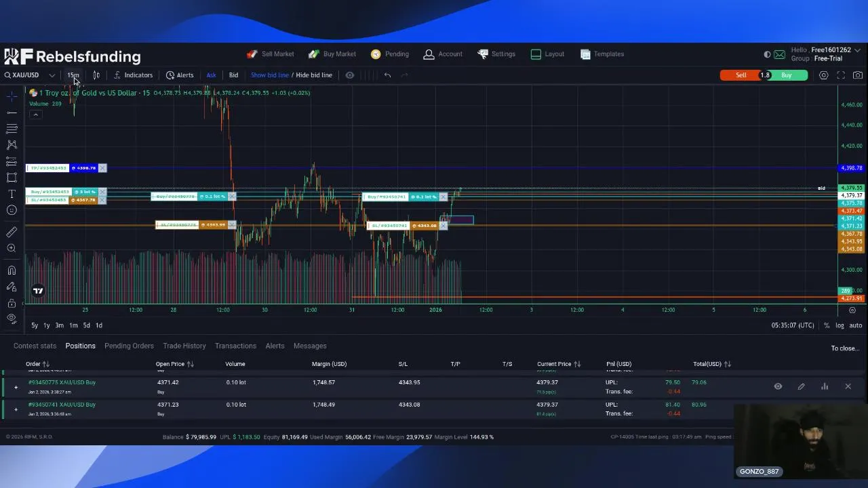Open the mail envelope icon
This screenshot has height=488, width=868.
click(779, 54)
